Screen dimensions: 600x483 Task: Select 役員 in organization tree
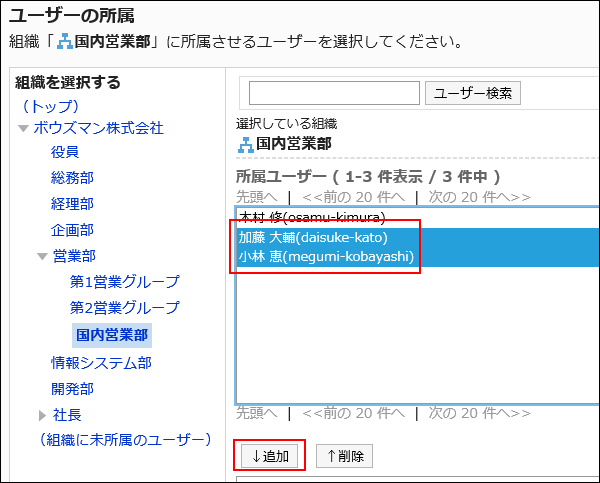tap(65, 152)
